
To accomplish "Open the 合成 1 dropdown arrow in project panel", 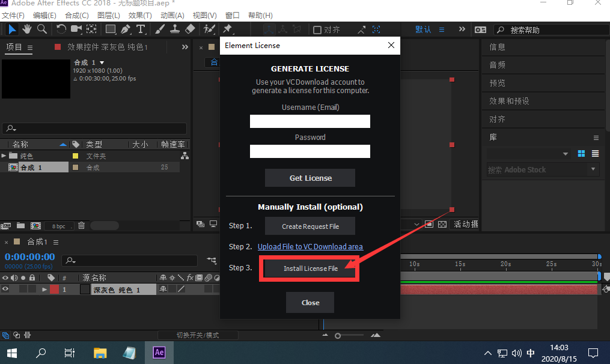I will [x=102, y=62].
